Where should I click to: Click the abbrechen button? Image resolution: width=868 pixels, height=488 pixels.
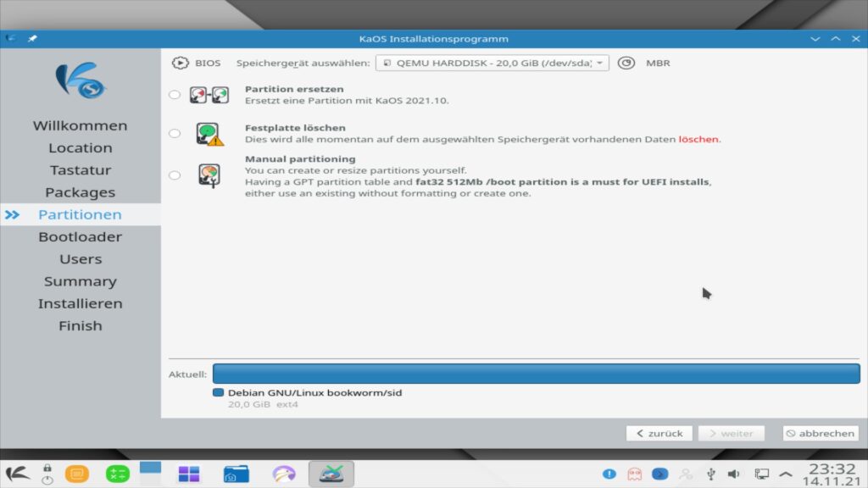click(821, 433)
